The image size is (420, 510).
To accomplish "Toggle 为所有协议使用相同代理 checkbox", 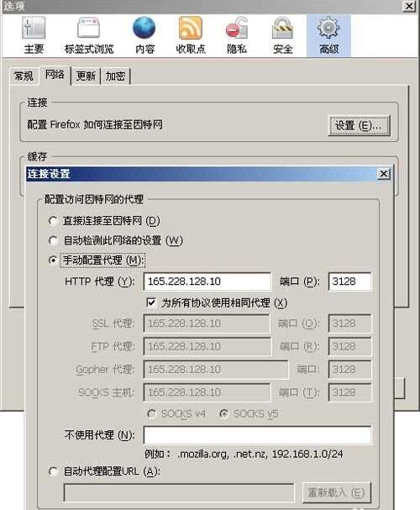I will click(x=151, y=302).
